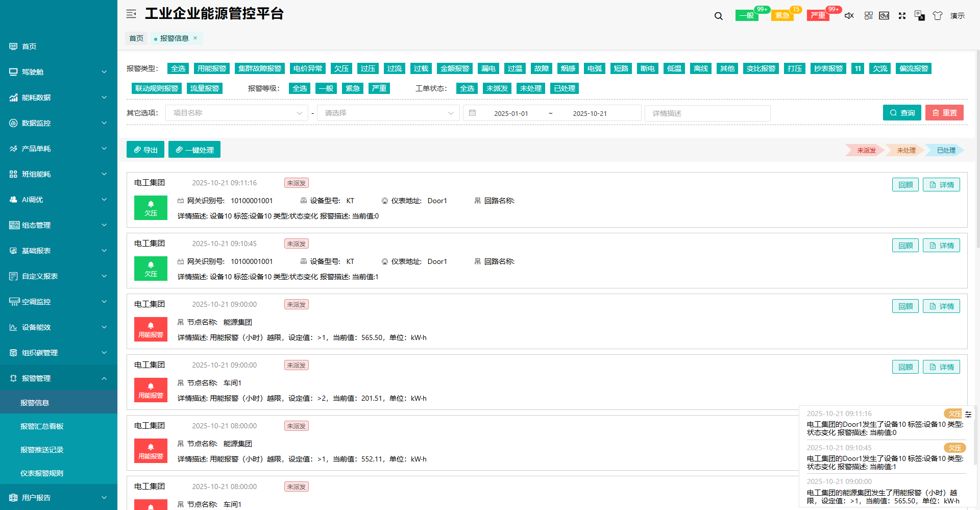Image resolution: width=980 pixels, height=510 pixels.
Task: Open 报警汇总看板 in the sidebar
Action: [59, 426]
